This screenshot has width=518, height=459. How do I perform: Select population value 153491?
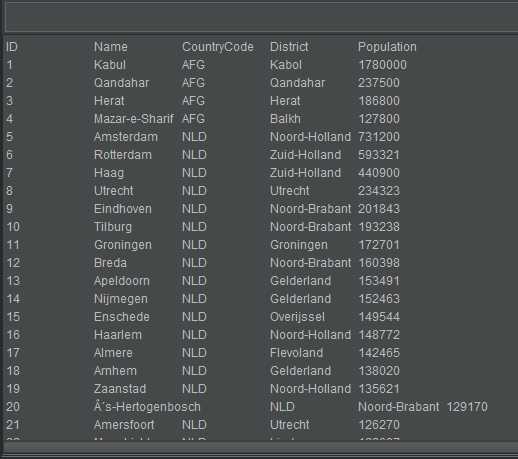pyautogui.click(x=379, y=281)
